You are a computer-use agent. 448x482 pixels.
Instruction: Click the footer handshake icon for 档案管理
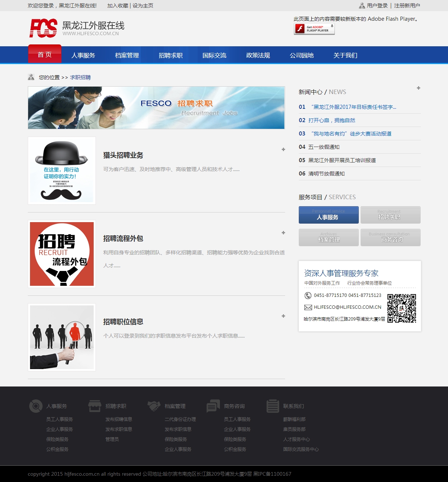pyautogui.click(x=154, y=406)
